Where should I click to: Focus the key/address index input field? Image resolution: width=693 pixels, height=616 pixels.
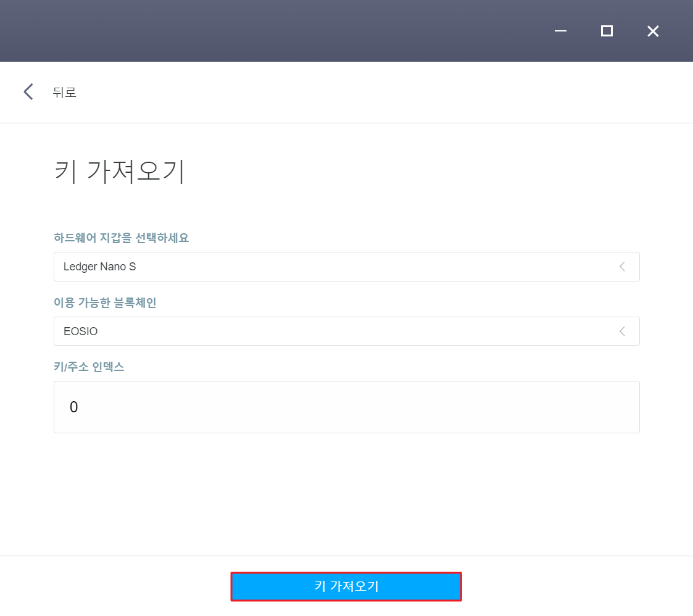(347, 407)
